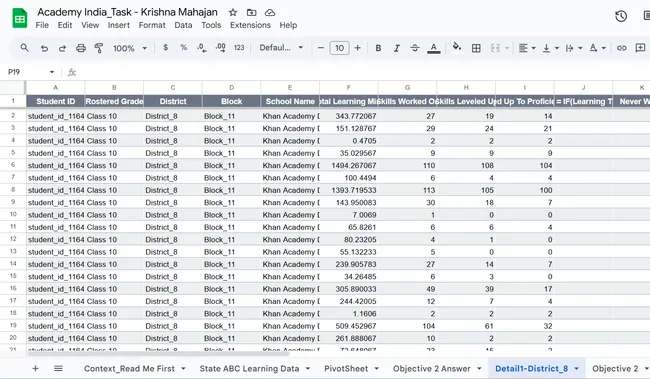Open the Edit menu
The height and width of the screenshot is (379, 650).
pyautogui.click(x=65, y=25)
